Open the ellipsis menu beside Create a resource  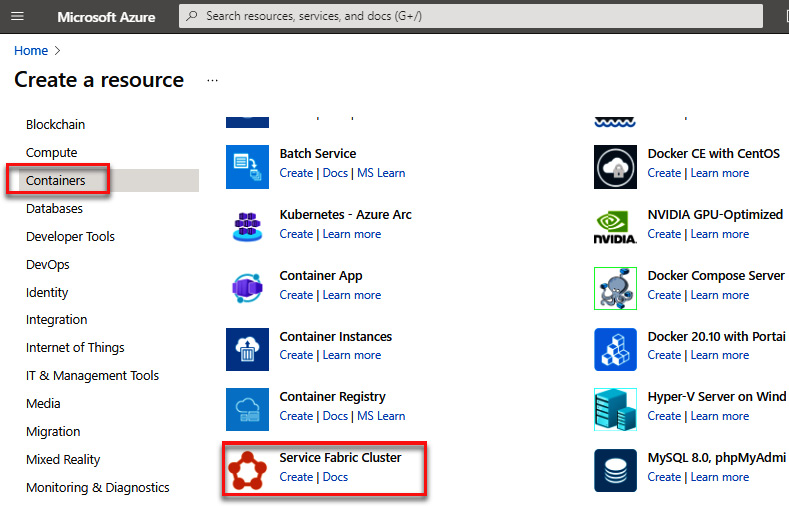tap(212, 80)
